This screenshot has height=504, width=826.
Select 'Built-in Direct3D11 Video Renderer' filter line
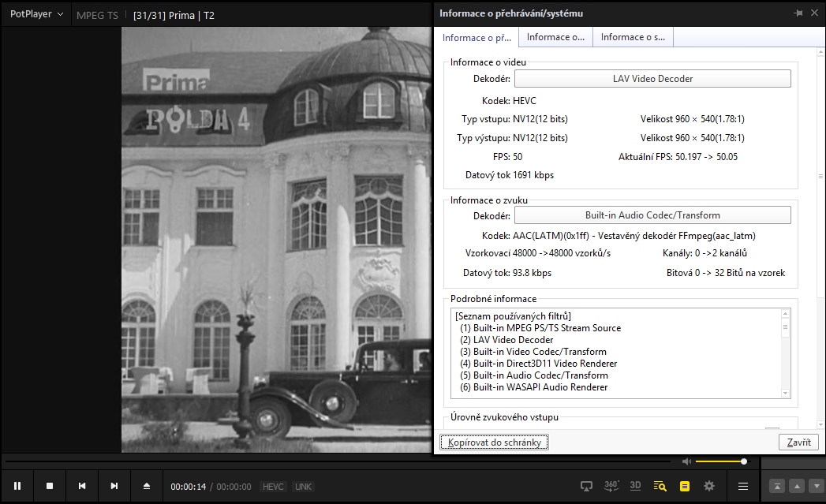point(538,364)
